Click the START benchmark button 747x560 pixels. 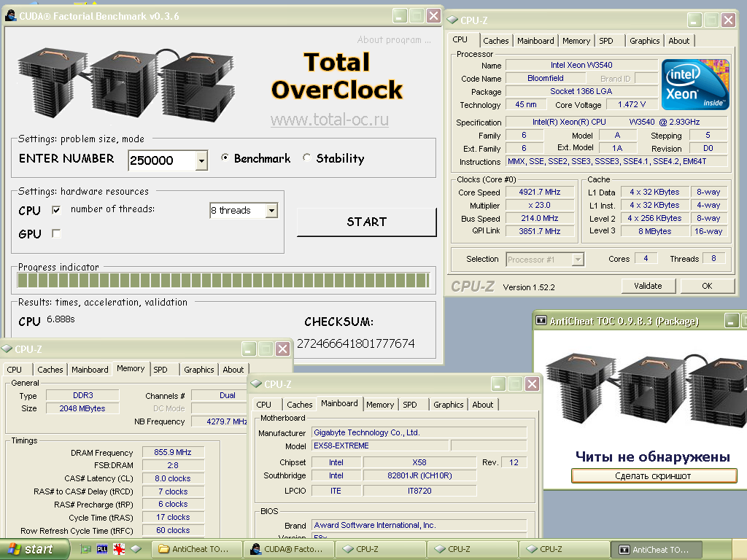click(366, 222)
